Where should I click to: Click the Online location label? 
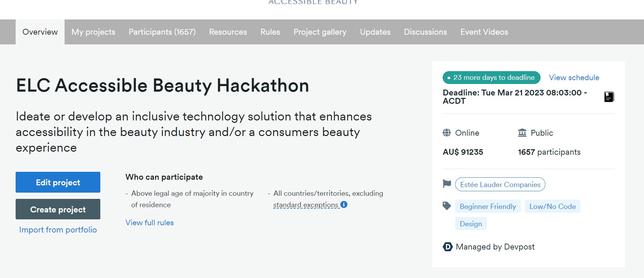pyautogui.click(x=467, y=133)
